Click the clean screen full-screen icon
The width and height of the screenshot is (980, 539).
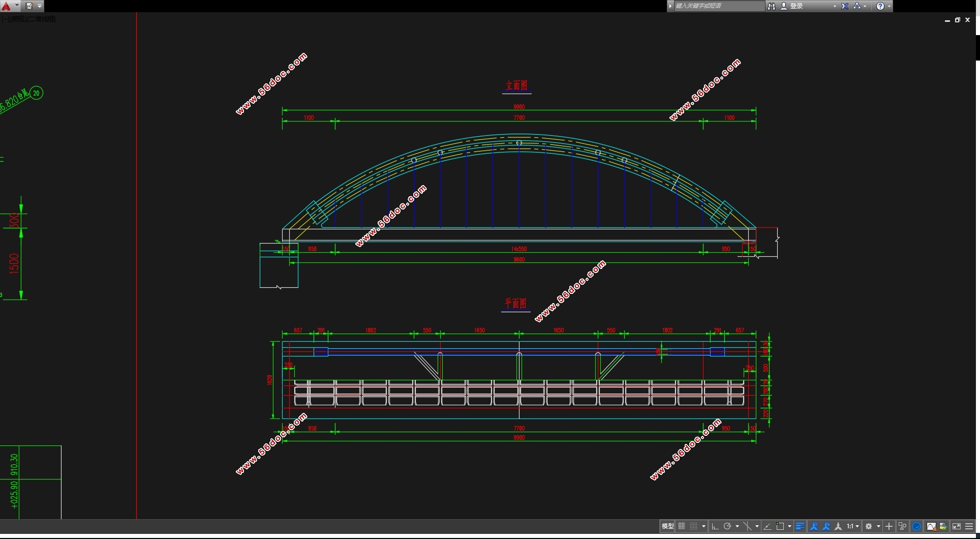coord(957,526)
